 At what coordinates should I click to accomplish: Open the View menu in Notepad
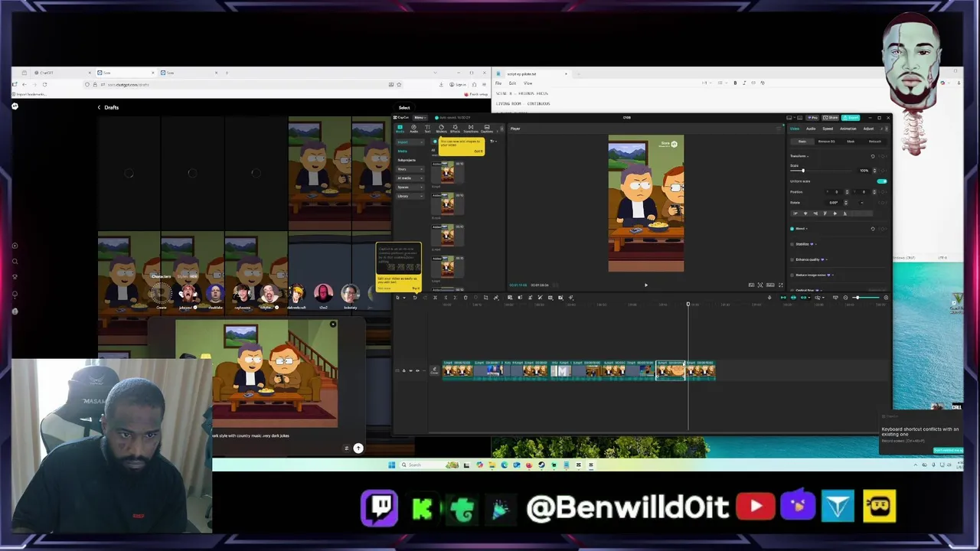tap(528, 83)
